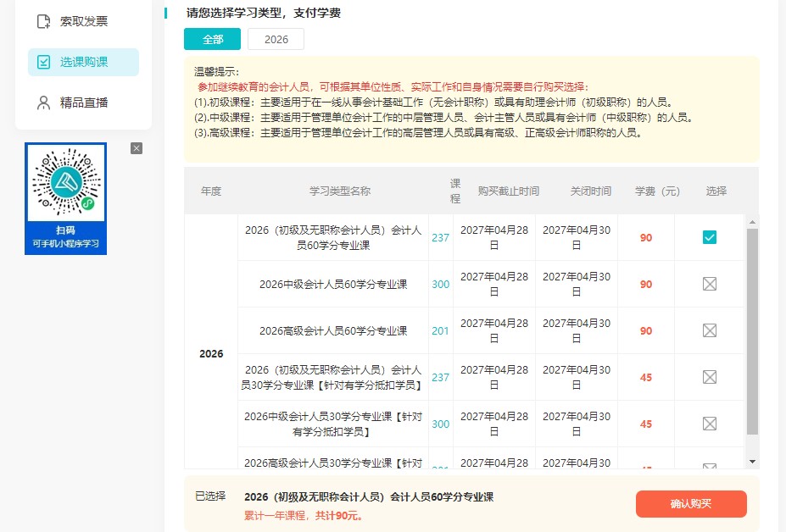Screen dimensions: 786x532
Task: Click the course table vertical scrollbar thumb
Action: pos(752,331)
